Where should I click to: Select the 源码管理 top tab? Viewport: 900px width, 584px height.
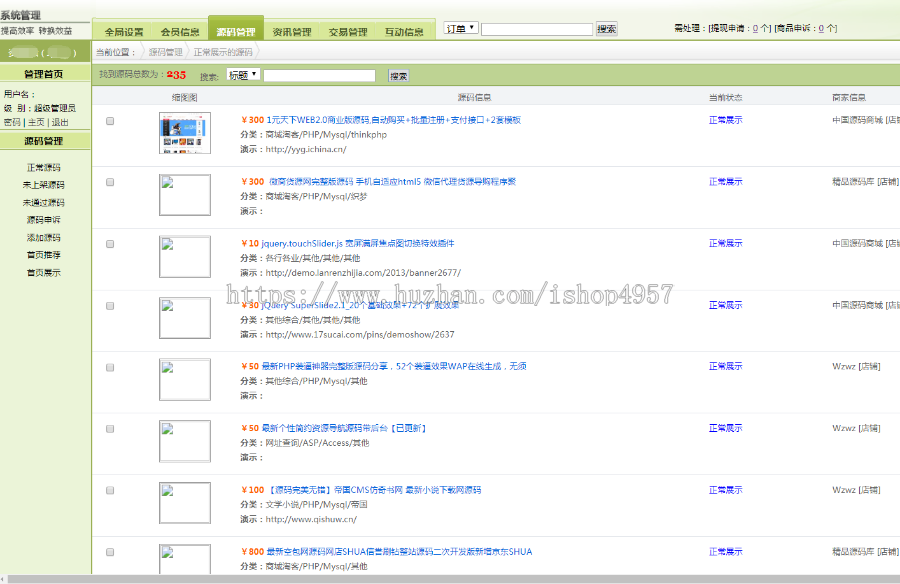point(236,29)
